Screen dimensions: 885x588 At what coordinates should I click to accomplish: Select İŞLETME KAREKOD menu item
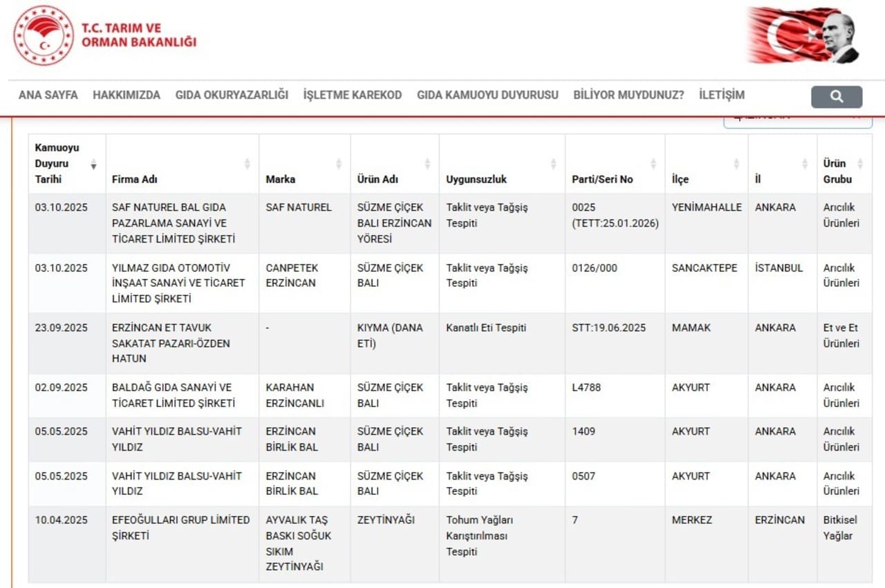tap(352, 95)
